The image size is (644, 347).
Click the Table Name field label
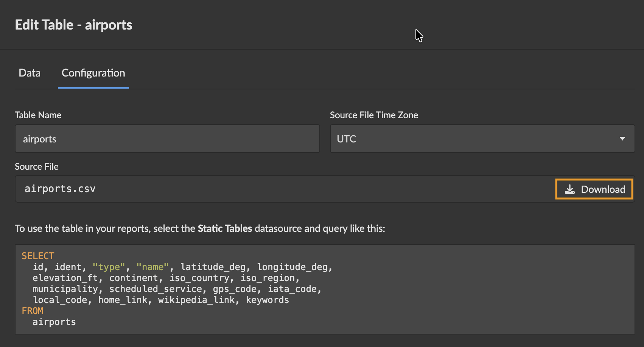[38, 115]
